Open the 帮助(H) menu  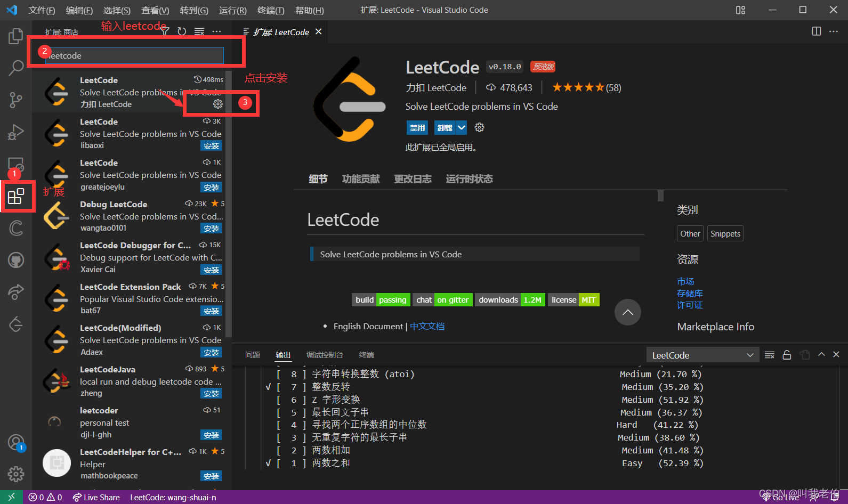pos(310,10)
